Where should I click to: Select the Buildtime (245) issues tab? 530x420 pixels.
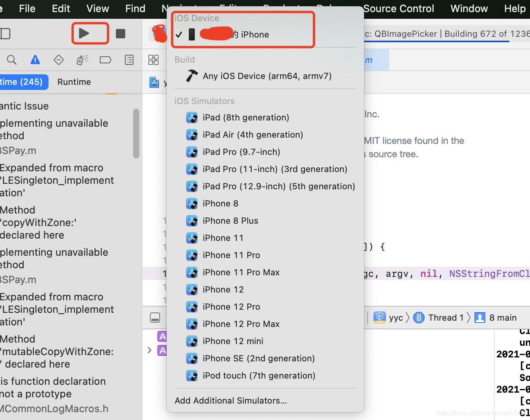click(x=23, y=82)
